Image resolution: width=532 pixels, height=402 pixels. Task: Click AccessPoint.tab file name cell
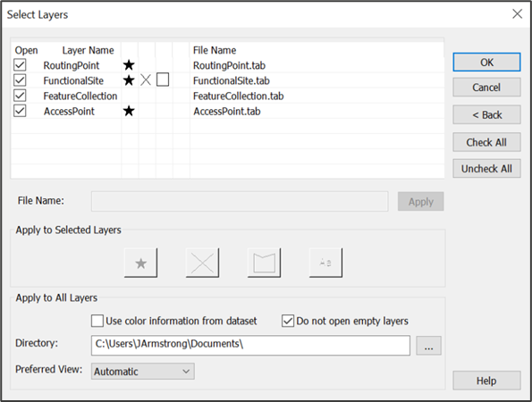[226, 111]
